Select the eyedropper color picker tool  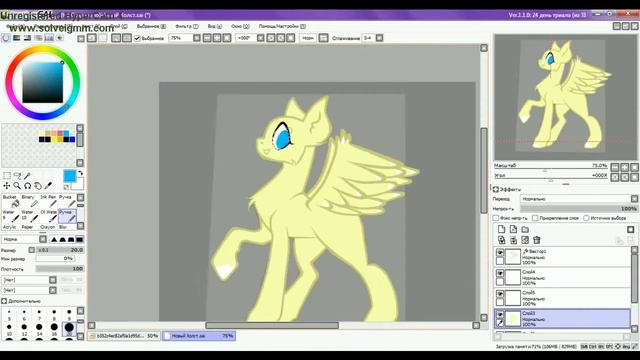point(48,186)
